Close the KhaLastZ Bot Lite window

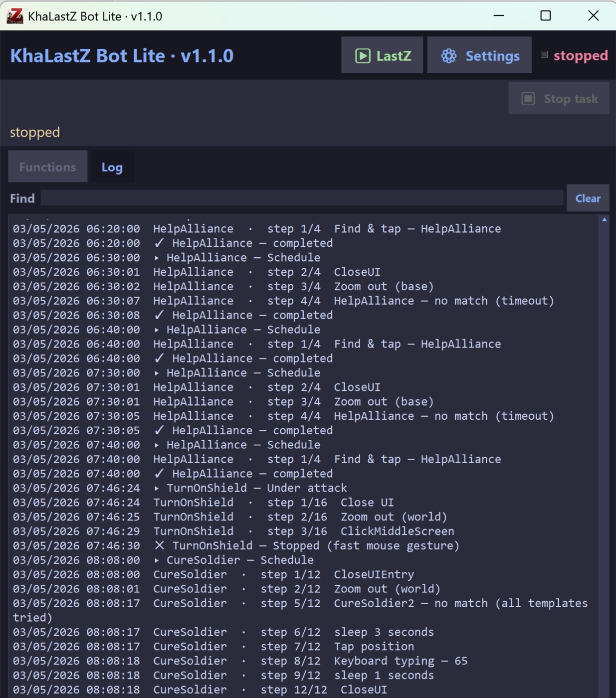click(593, 16)
